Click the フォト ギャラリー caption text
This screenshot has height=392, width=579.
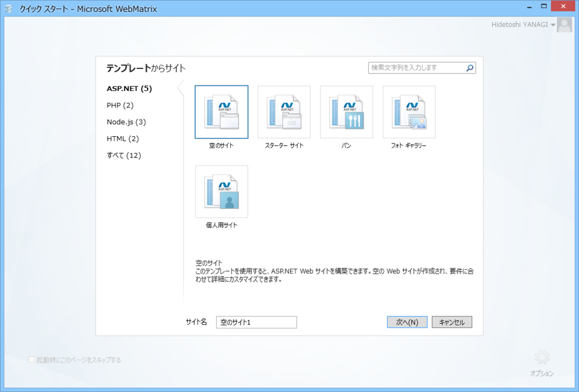point(408,145)
